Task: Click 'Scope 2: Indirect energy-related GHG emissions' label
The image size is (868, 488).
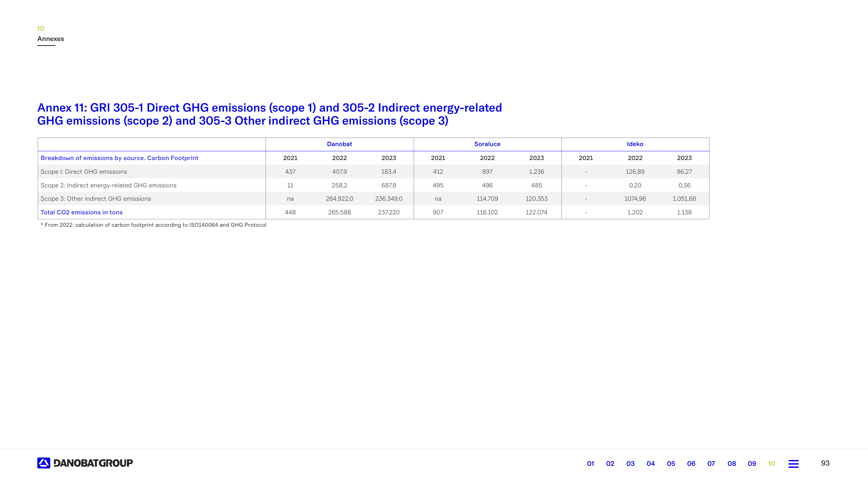Action: tap(108, 185)
